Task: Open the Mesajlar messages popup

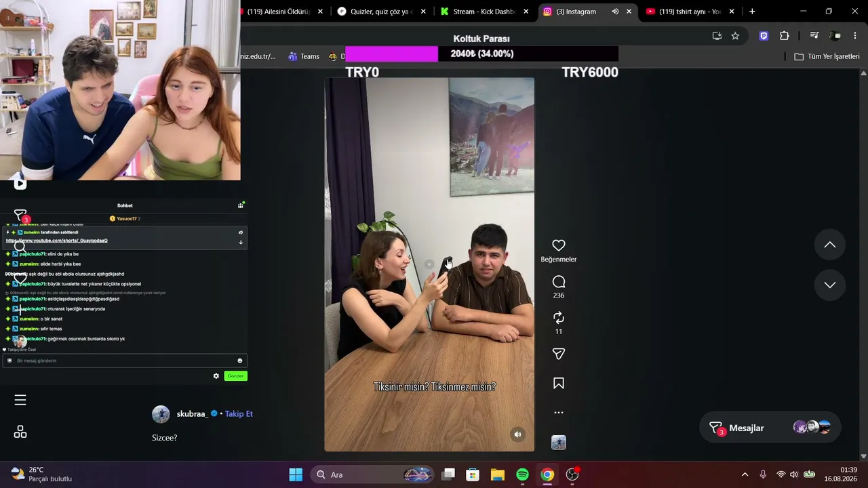Action: tap(770, 428)
